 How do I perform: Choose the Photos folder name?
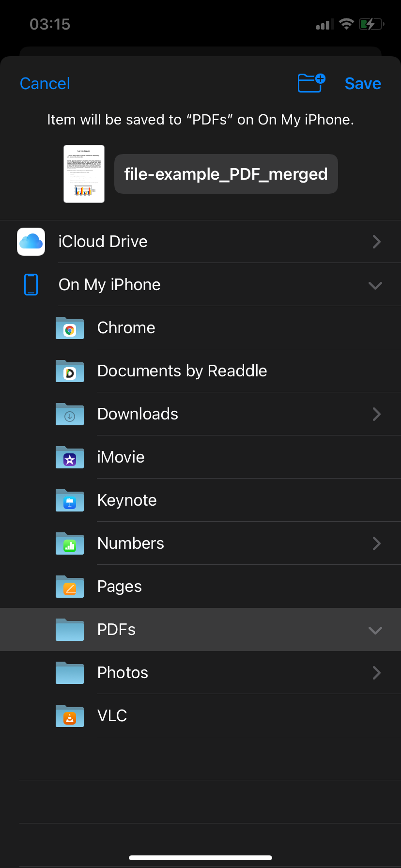point(123,673)
